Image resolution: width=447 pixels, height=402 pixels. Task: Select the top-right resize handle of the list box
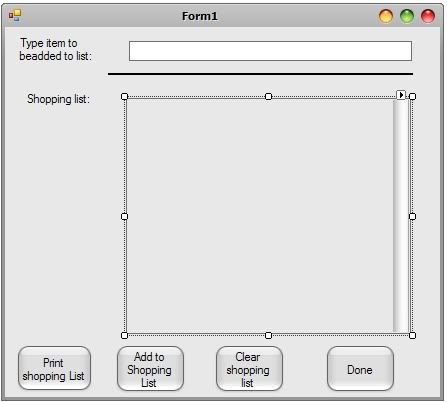tap(412, 96)
